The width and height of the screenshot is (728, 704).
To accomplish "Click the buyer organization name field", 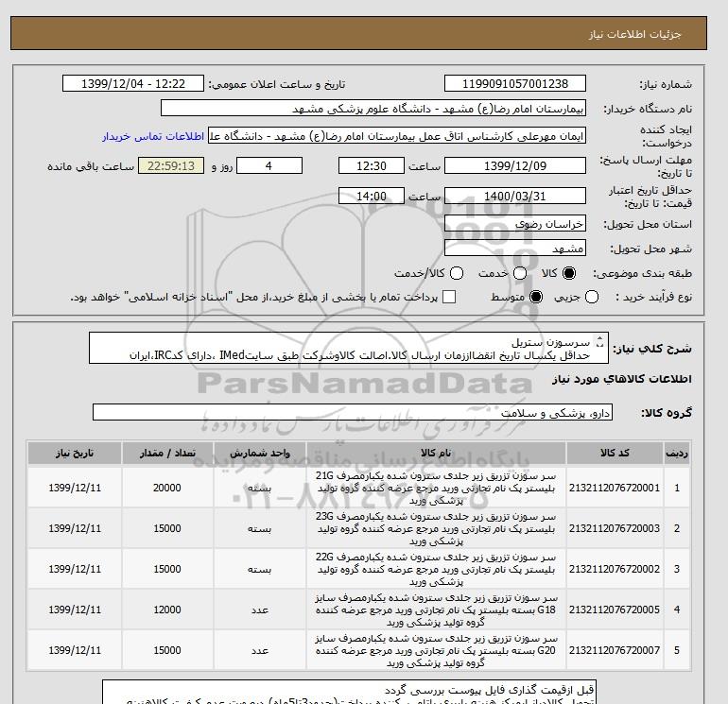I will [373, 109].
